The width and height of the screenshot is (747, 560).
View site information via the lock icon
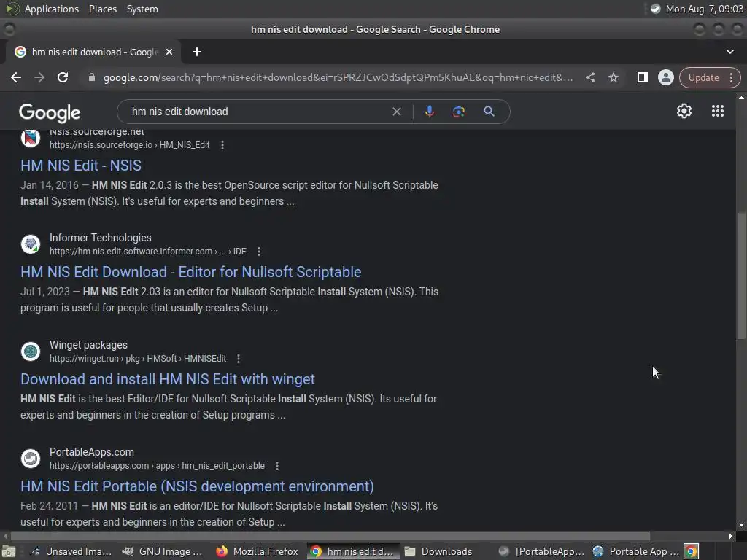click(x=92, y=77)
